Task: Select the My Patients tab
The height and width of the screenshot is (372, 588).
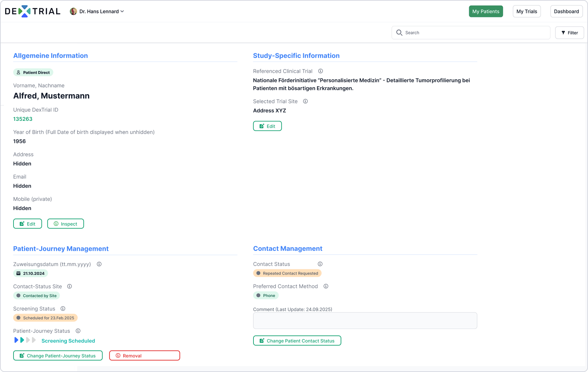Action: pyautogui.click(x=485, y=12)
